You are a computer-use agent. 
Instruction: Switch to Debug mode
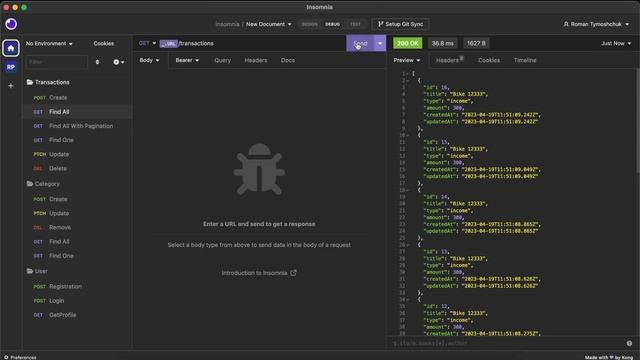pos(332,24)
